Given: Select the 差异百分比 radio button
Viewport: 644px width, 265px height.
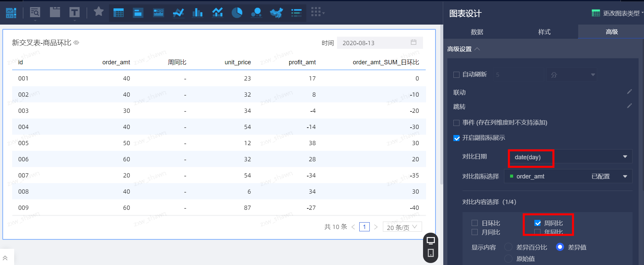Looking at the screenshot, I should click(508, 247).
